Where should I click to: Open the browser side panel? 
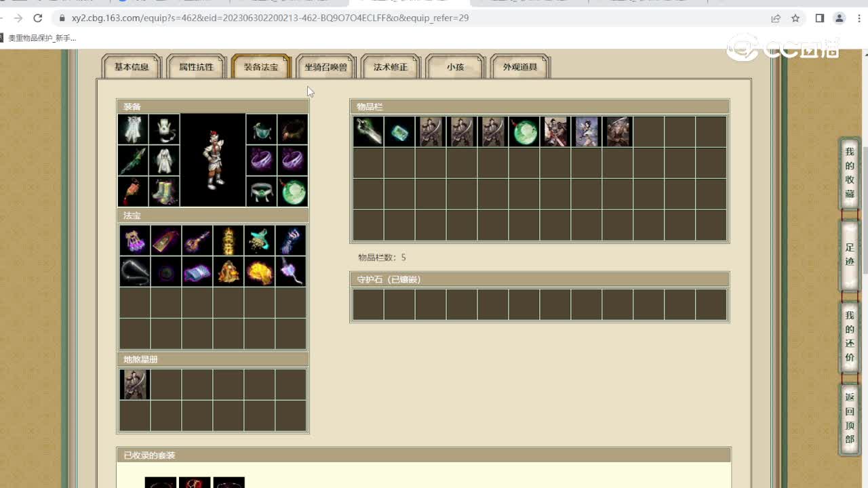point(820,18)
